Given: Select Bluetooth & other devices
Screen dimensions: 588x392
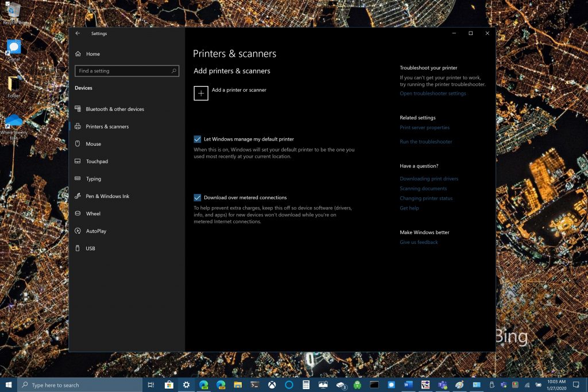Looking at the screenshot, I should [x=115, y=109].
